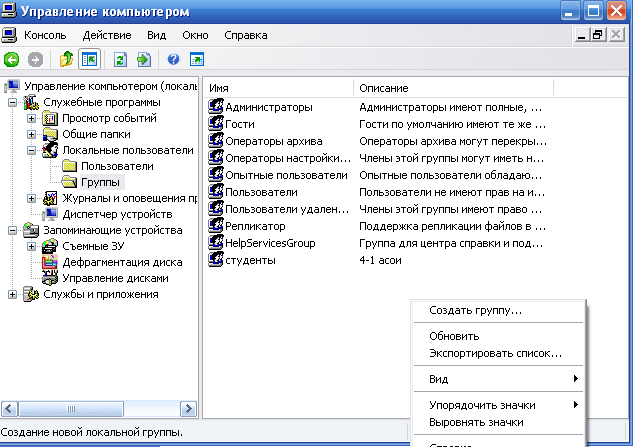
Task: Click the Запоминающие устройства icon
Action: point(31,230)
